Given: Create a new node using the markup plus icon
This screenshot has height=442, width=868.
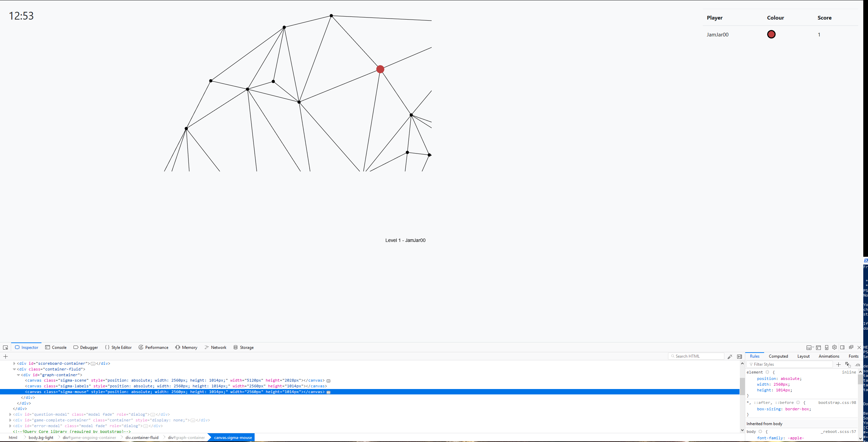Looking at the screenshot, I should pos(5,356).
